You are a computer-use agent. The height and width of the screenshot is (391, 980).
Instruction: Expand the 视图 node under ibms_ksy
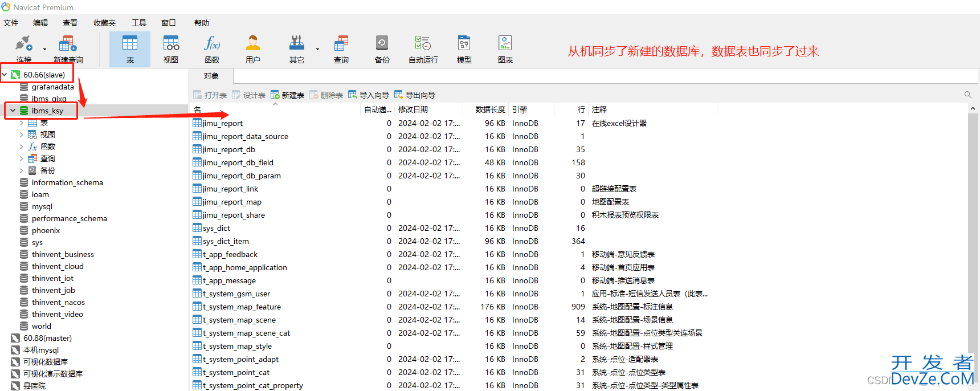22,135
